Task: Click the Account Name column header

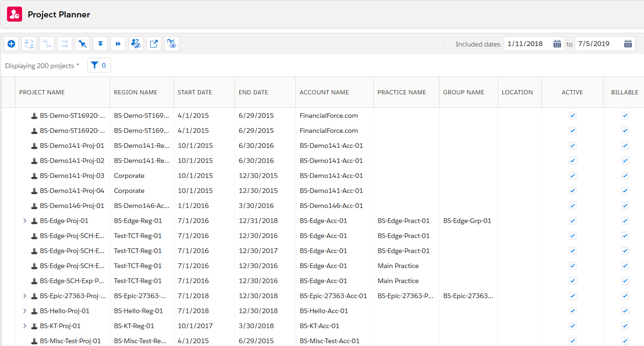Action: pos(324,92)
